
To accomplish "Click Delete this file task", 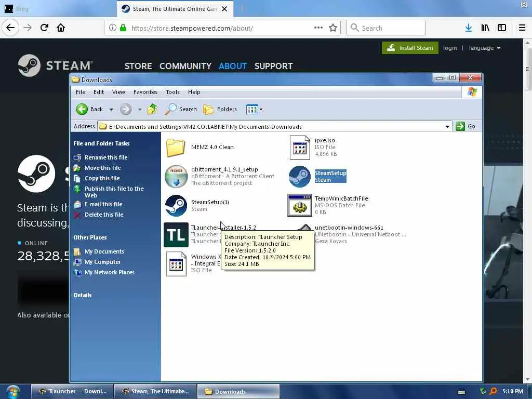I will click(x=104, y=215).
